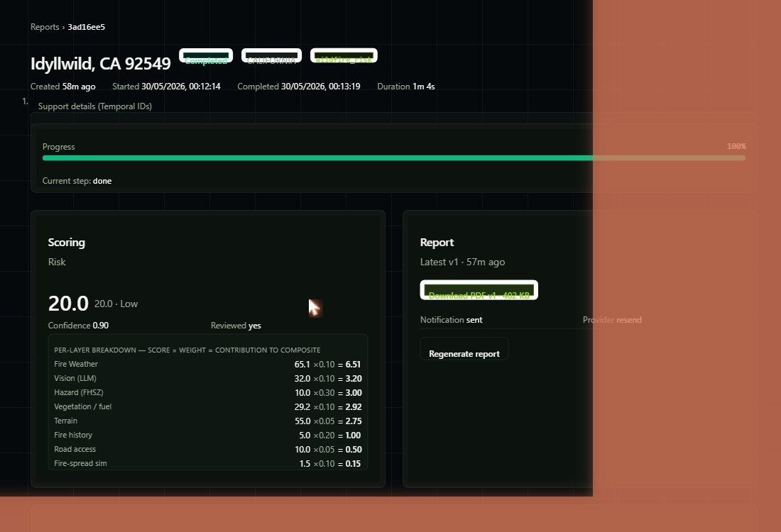Click the Current step: done text
Image resolution: width=781 pixels, height=532 pixels.
(x=77, y=181)
